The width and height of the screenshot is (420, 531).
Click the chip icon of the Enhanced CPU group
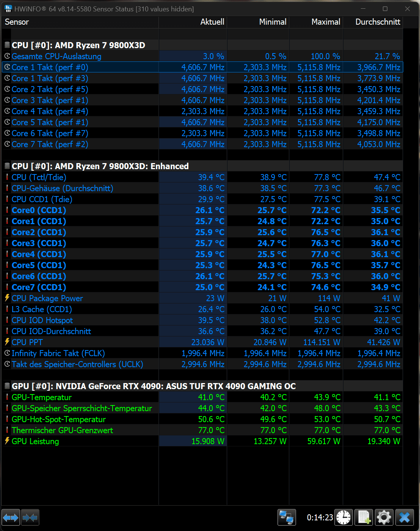[7, 166]
